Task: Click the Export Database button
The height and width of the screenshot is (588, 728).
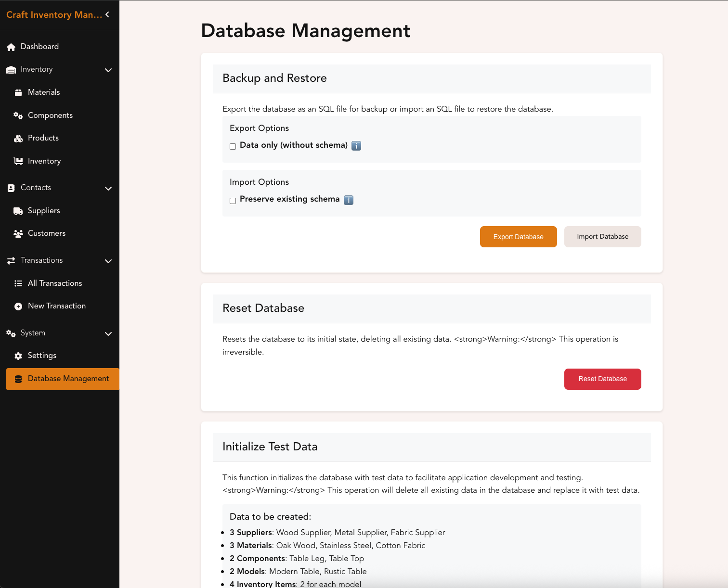Action: tap(519, 237)
